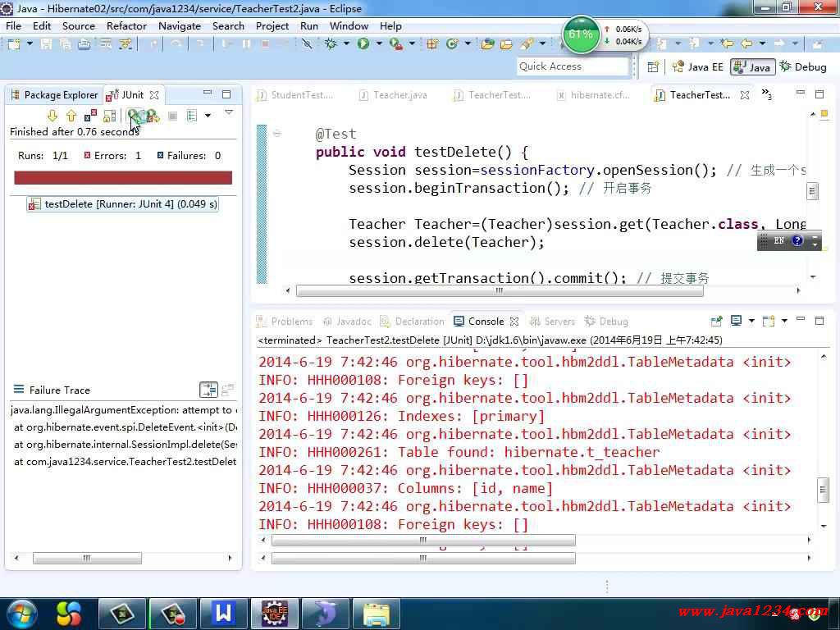Open the New wizard dropdown arrow
Screen dimensions: 840x630
click(30, 43)
